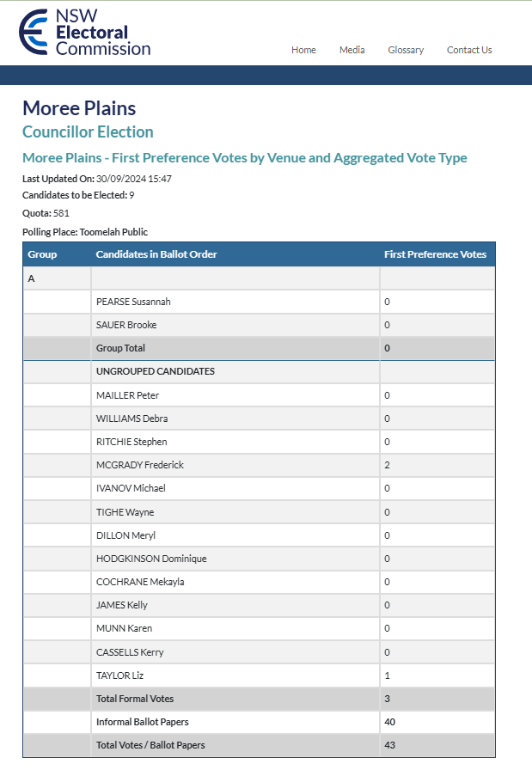Select the PEARSE Susannah row
Viewport: 532px width, 770px height.
coord(259,302)
